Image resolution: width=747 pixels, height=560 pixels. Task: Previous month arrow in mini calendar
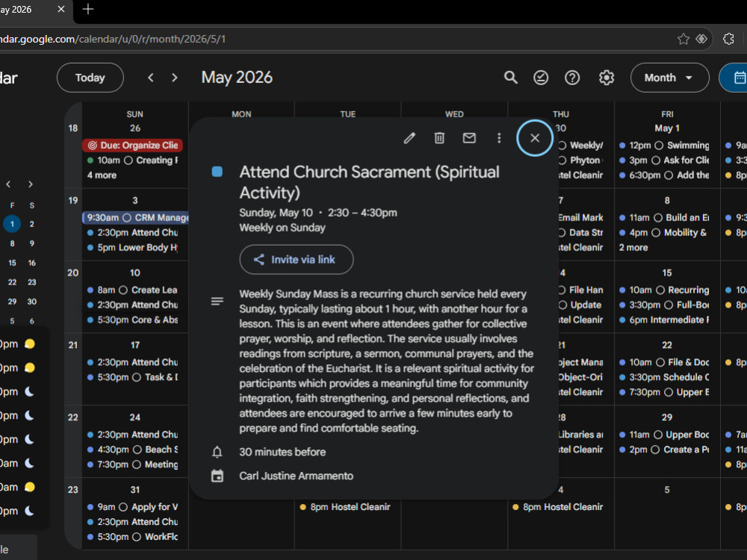point(8,184)
